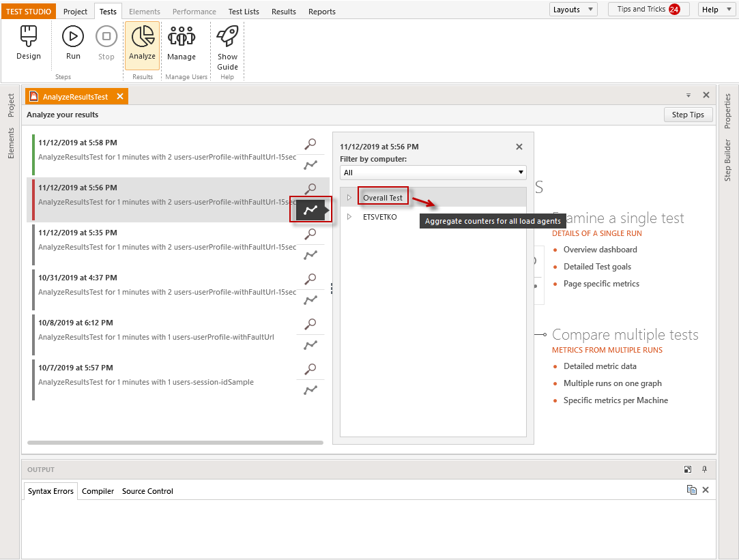The width and height of the screenshot is (739, 560).
Task: Open magnifier for 10/31/2019 4:37 PM run
Action: (310, 279)
